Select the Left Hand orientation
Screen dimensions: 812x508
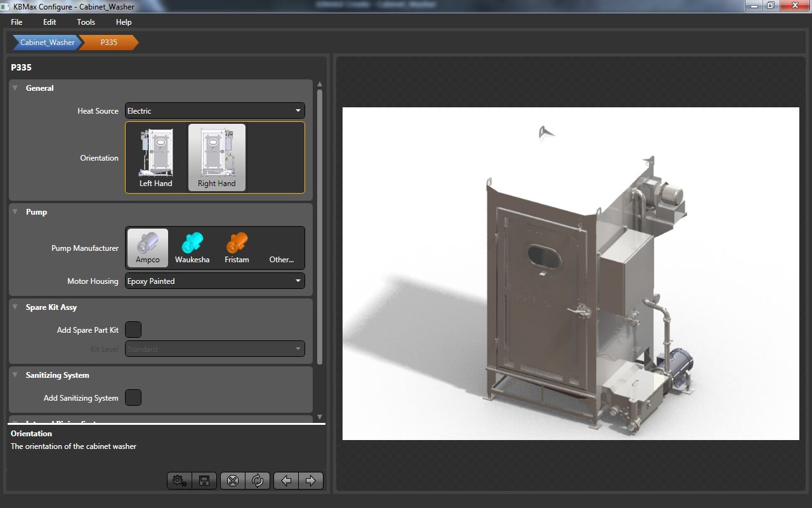(x=156, y=157)
